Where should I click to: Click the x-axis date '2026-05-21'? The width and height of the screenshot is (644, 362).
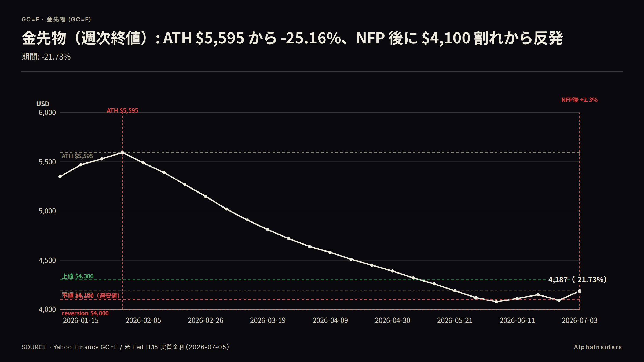point(455,320)
